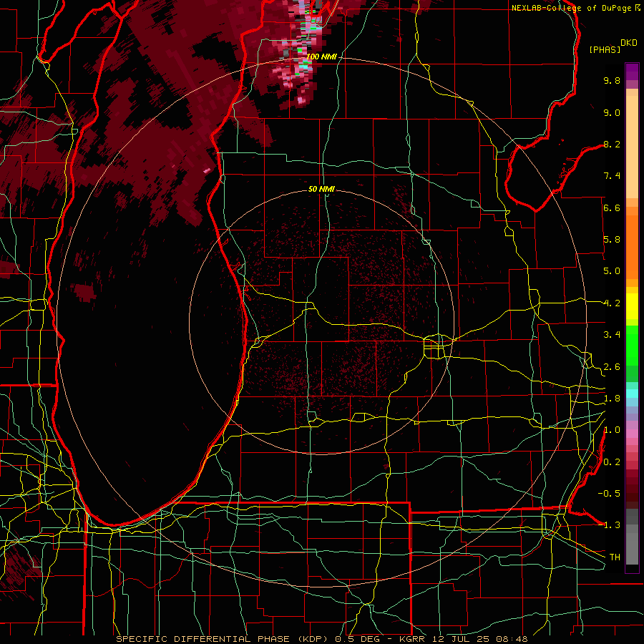Click the 100 NMI range ring label
The width and height of the screenshot is (644, 644).
coord(321,57)
